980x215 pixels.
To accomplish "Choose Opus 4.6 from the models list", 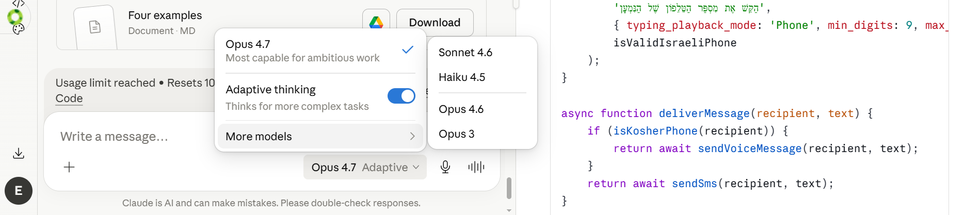I will tap(461, 109).
